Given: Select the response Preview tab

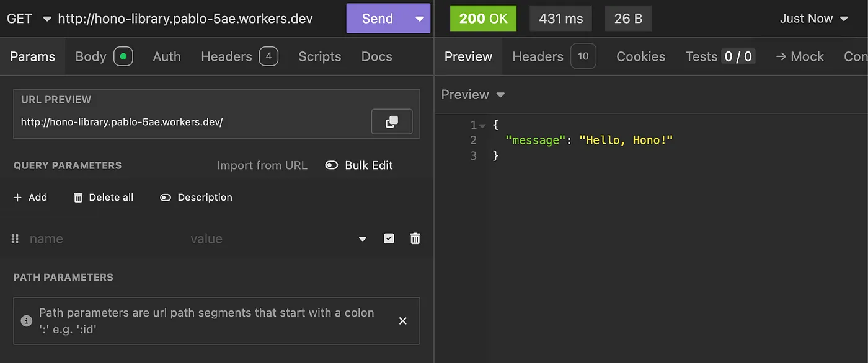Looking at the screenshot, I should coord(468,56).
